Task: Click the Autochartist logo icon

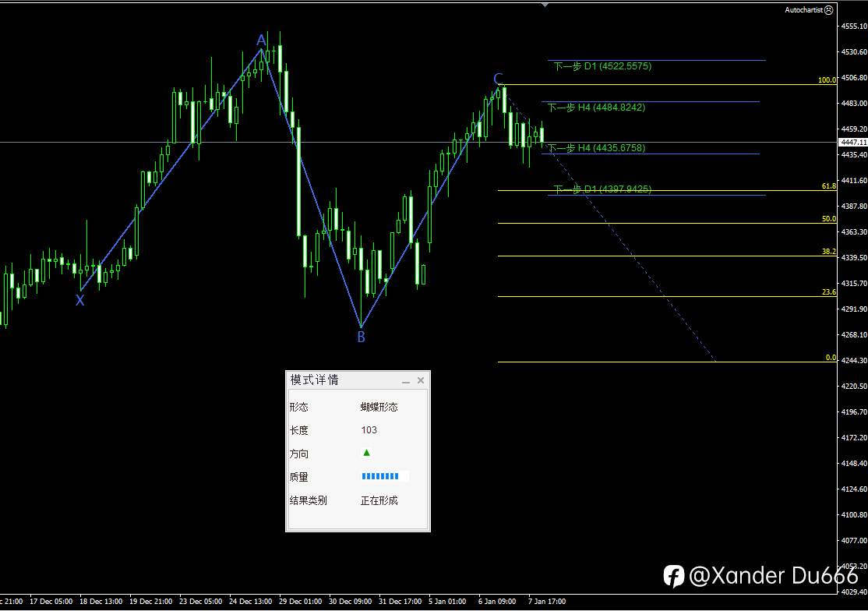Action: pos(828,10)
